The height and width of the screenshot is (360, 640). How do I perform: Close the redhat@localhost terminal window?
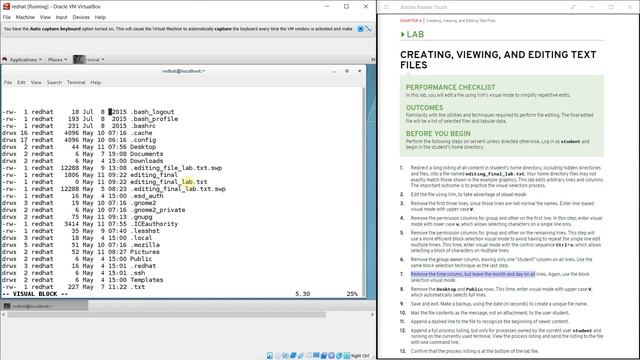360,71
